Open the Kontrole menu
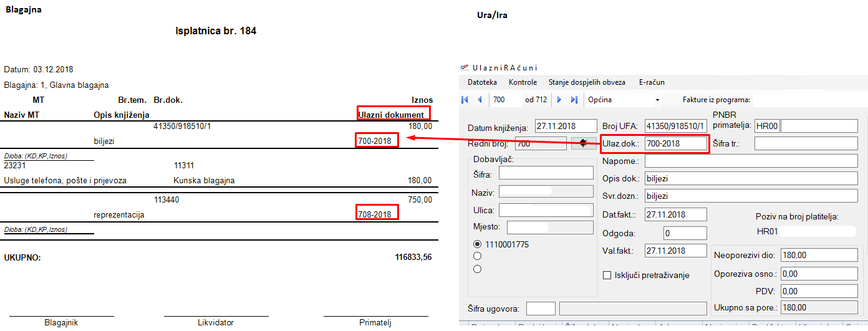 tap(523, 82)
